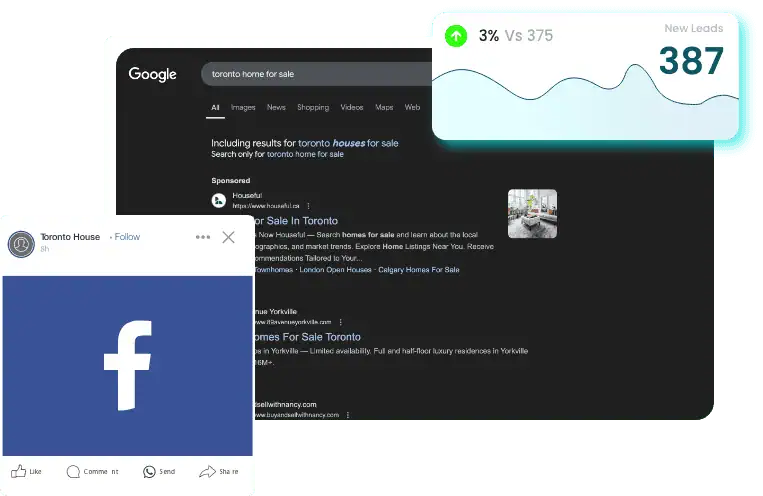This screenshot has height=496, width=763.
Task: Click the Google logo
Action: point(152,74)
